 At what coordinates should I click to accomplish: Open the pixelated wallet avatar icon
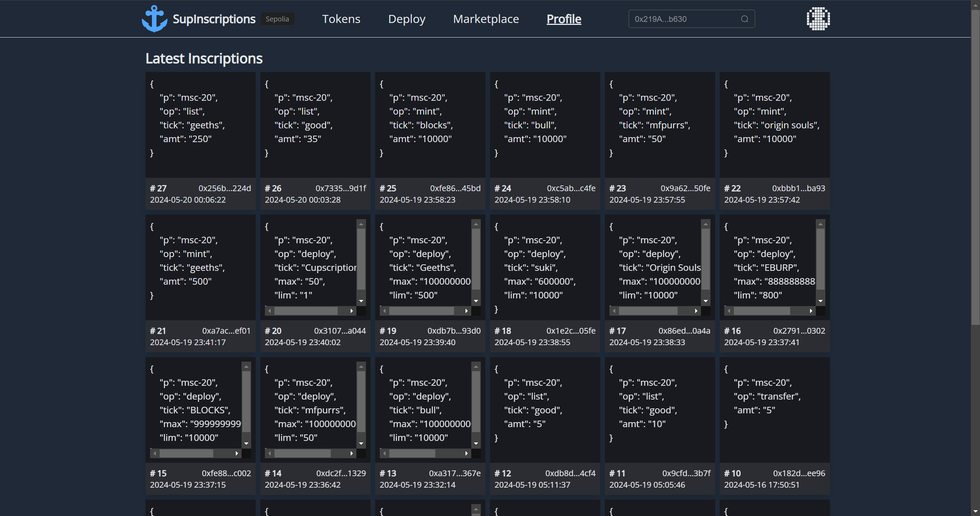[x=818, y=19]
